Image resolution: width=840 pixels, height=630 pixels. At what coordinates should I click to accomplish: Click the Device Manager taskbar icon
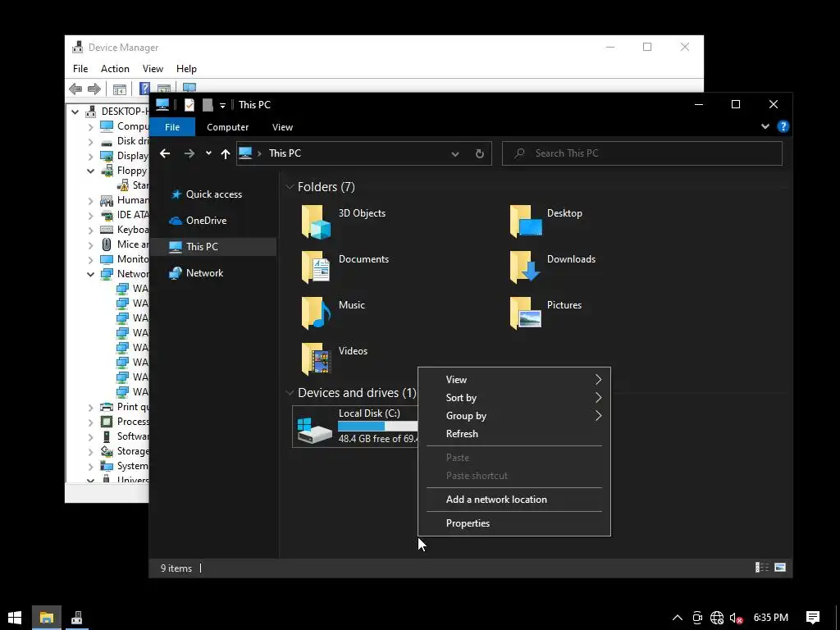point(76,618)
